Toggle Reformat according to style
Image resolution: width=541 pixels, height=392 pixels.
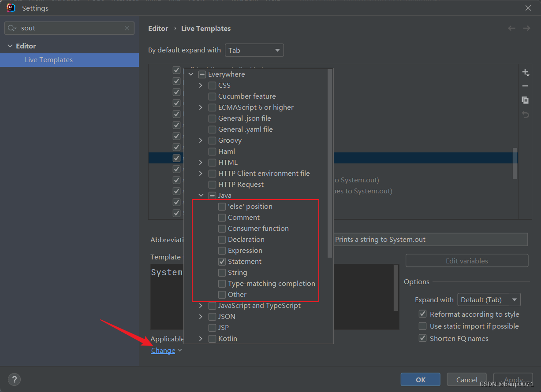(422, 314)
